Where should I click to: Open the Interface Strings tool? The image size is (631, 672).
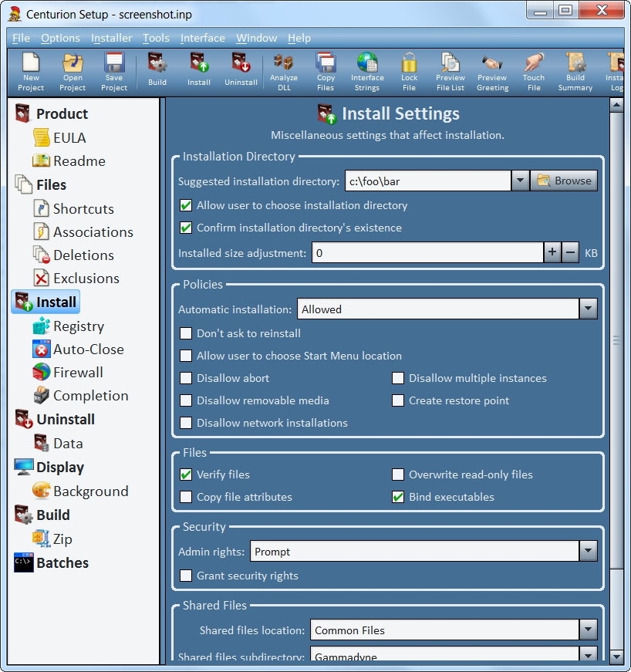pos(367,72)
